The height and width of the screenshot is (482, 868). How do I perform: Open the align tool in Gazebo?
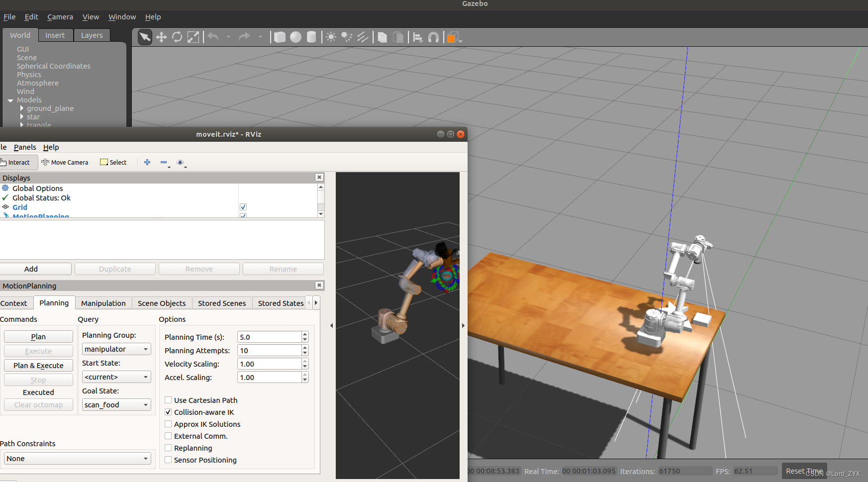(418, 37)
